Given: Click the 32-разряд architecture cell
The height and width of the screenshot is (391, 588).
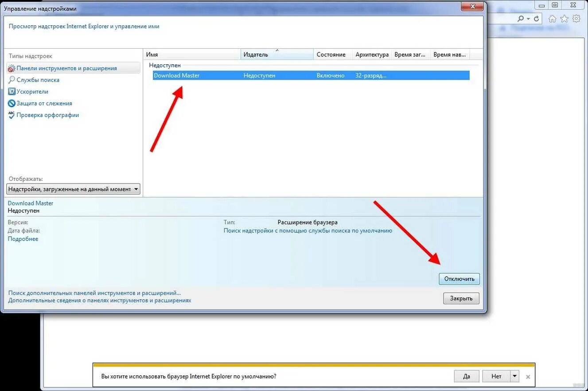Looking at the screenshot, I should click(x=371, y=75).
